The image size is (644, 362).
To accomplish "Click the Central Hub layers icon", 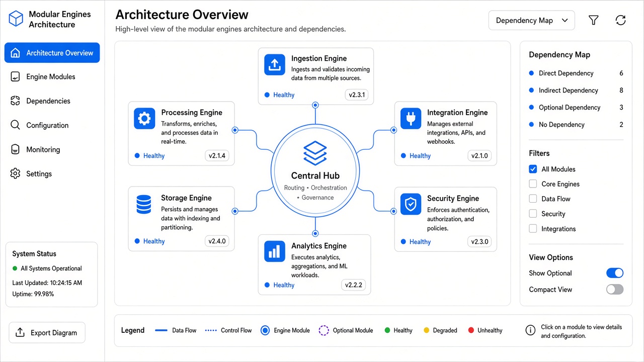I will click(x=315, y=153).
